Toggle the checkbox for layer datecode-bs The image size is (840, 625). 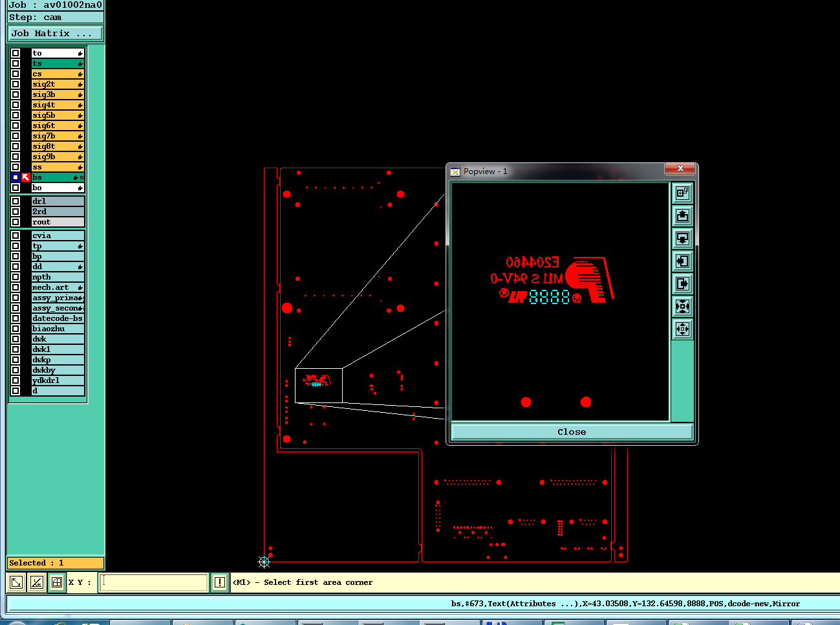point(16,318)
